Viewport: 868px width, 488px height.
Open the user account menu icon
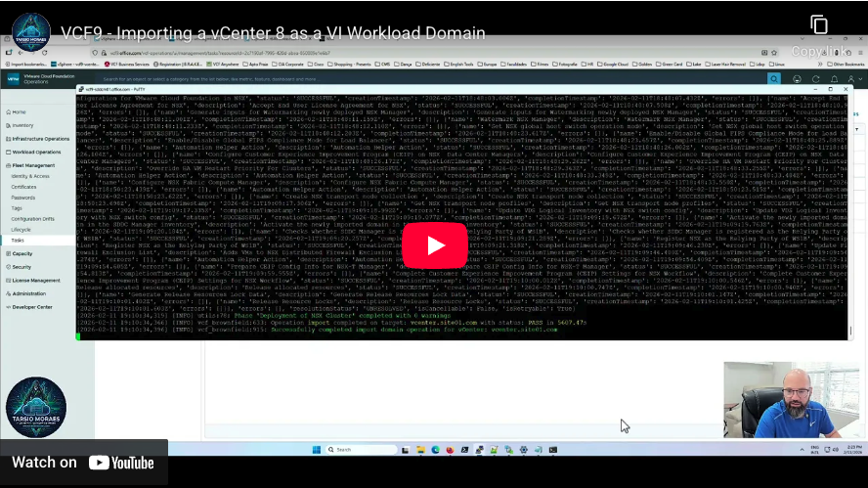(x=853, y=79)
